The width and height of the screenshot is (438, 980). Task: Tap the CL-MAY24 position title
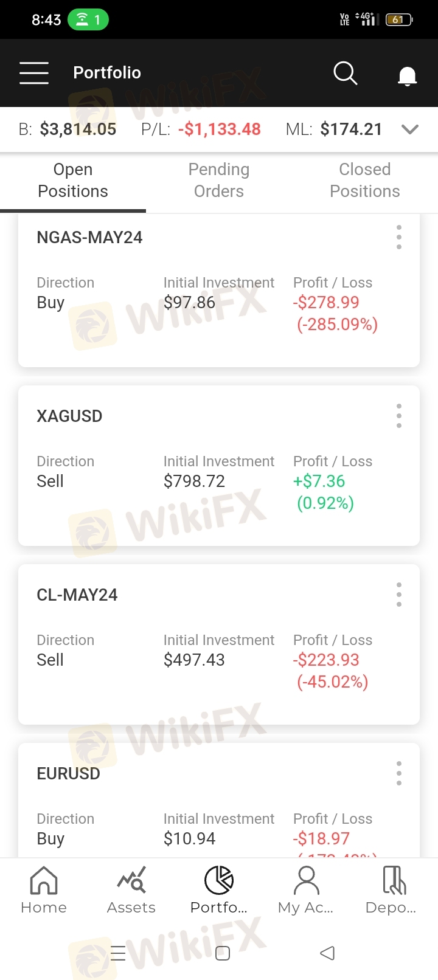click(x=77, y=595)
